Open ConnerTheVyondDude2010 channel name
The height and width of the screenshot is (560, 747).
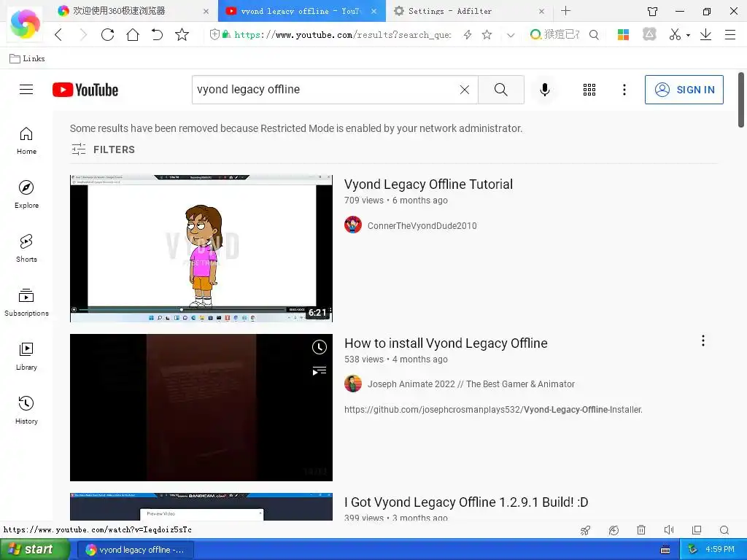422,226
